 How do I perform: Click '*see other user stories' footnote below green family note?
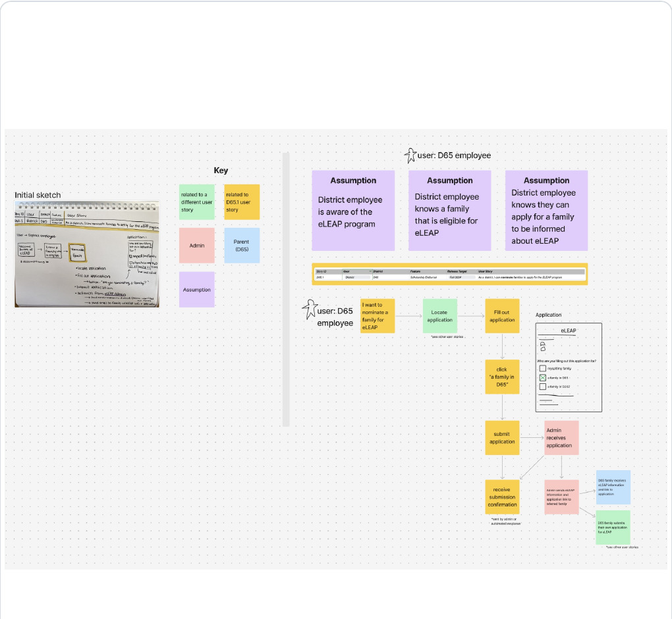tap(623, 547)
